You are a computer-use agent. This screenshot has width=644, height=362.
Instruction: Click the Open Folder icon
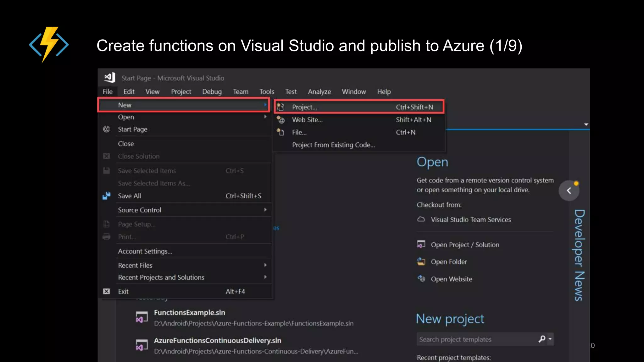pyautogui.click(x=421, y=261)
